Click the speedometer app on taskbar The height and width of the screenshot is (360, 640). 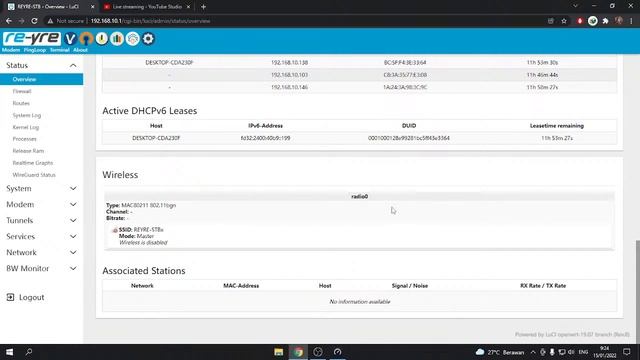click(338, 352)
